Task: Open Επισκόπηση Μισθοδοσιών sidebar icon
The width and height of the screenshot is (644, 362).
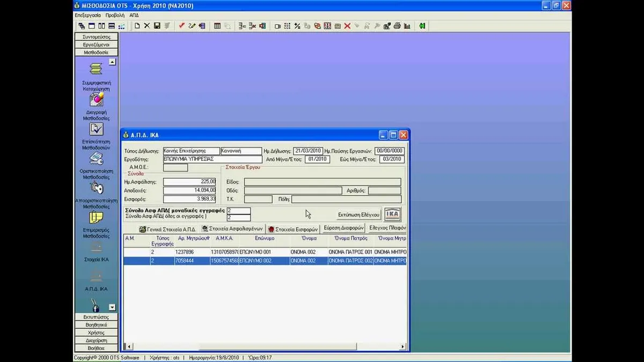Action: [x=96, y=136]
